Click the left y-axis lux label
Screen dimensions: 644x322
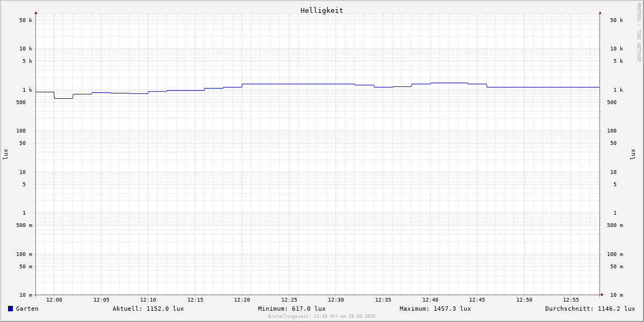(x=5, y=155)
